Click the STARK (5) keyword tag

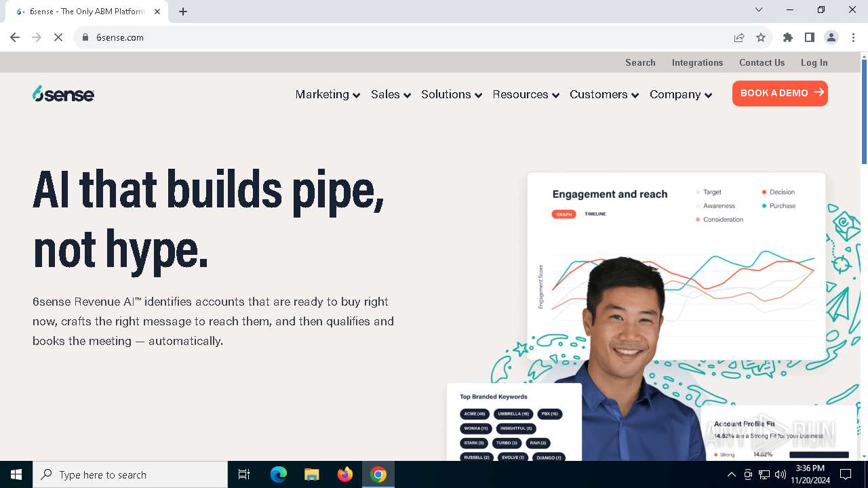(474, 443)
